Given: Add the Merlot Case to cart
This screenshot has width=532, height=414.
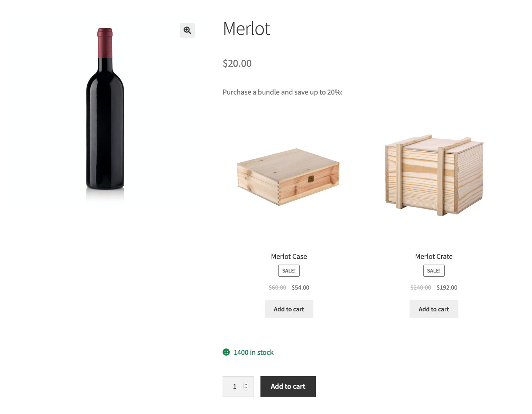Looking at the screenshot, I should pos(289,309).
